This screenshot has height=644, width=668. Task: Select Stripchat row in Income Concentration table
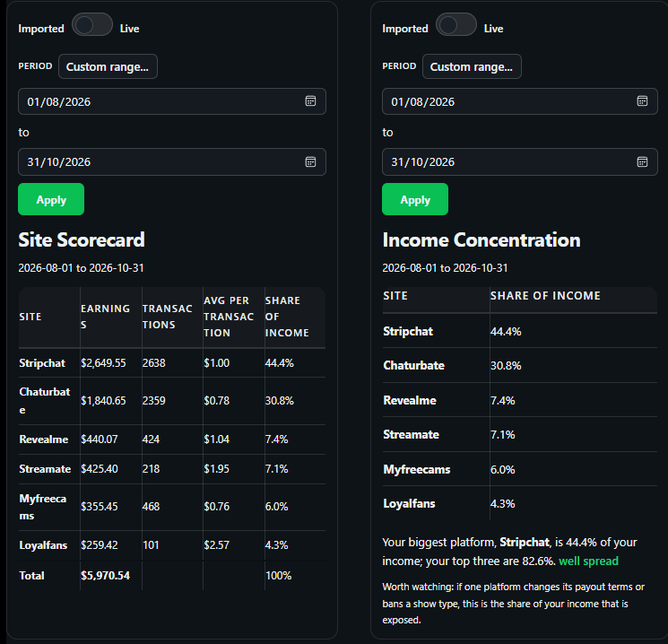pos(520,331)
